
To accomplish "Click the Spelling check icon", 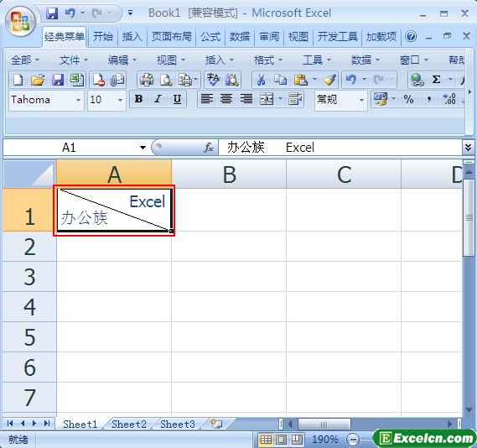I will click(x=213, y=80).
